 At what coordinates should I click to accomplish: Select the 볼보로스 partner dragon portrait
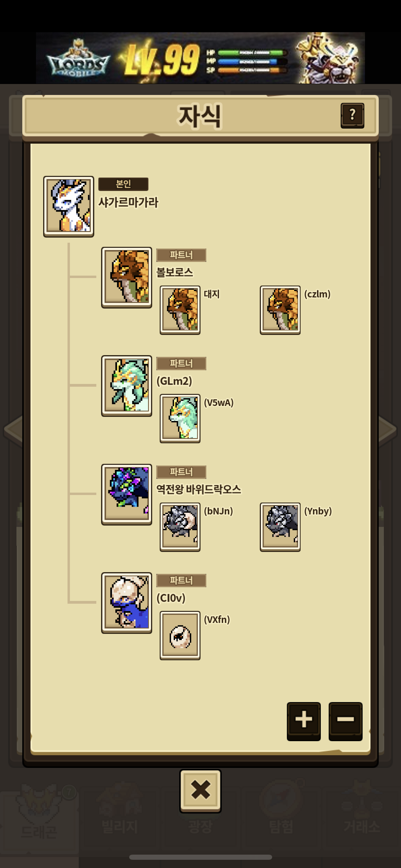(126, 277)
